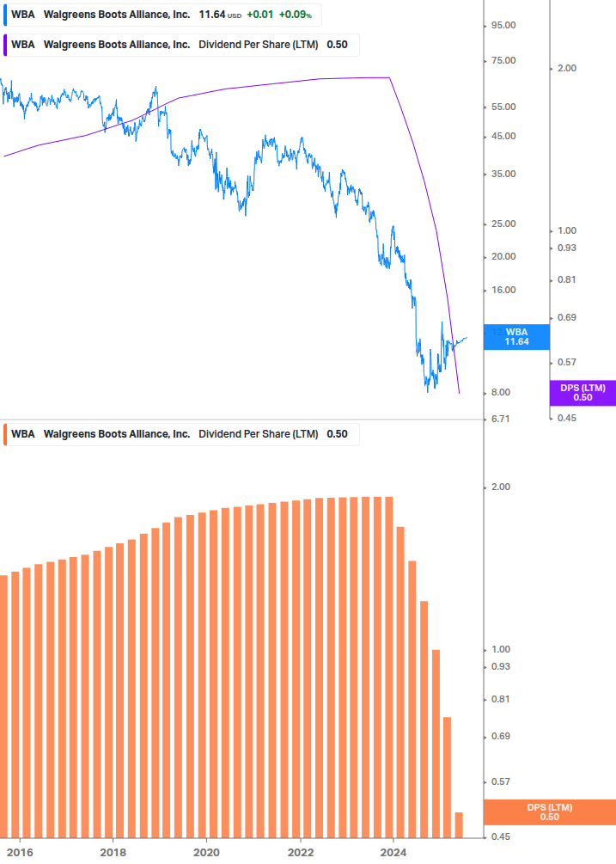Viewport: 616px width, 864px height.
Task: Click the 35.00 price axis value
Action: pyautogui.click(x=503, y=175)
